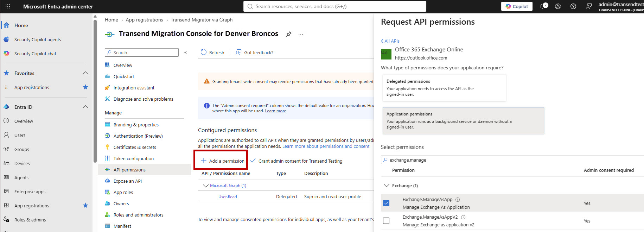Open the more options ellipsis beside the title

301,34
